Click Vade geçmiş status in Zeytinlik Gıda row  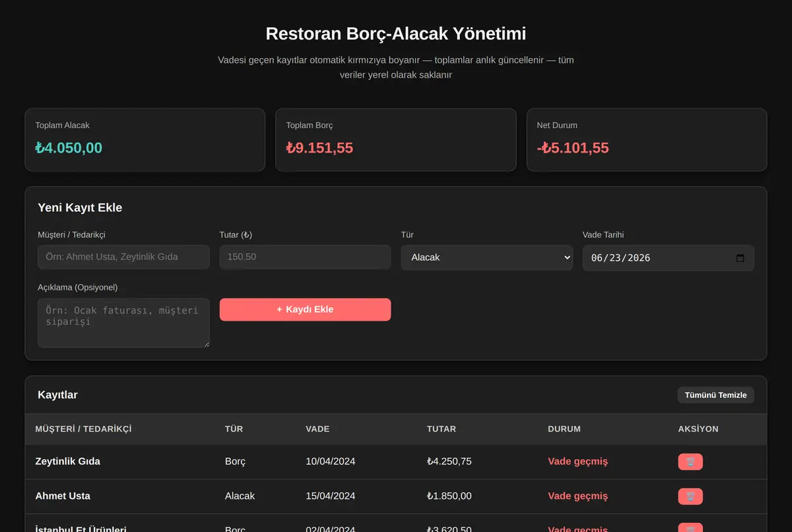577,461
